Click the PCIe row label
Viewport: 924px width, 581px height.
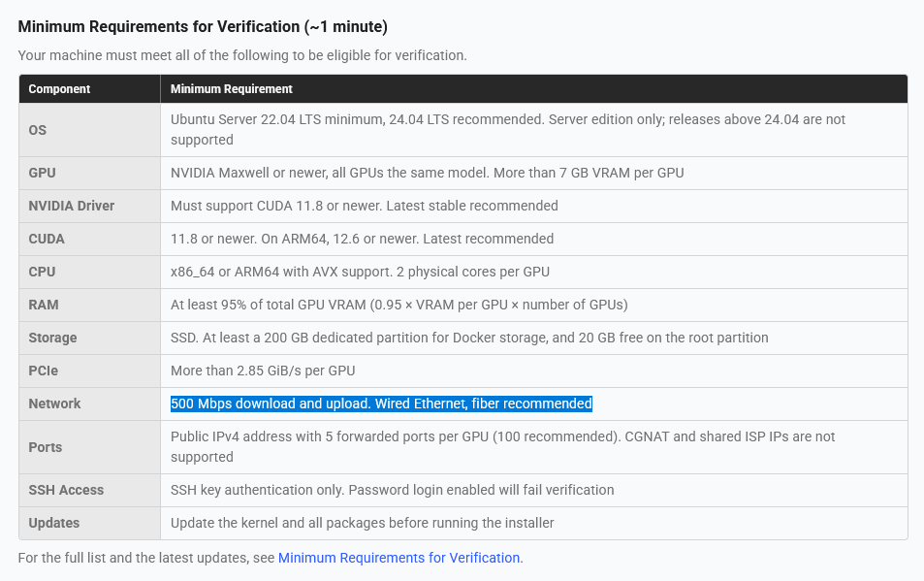[x=43, y=371]
